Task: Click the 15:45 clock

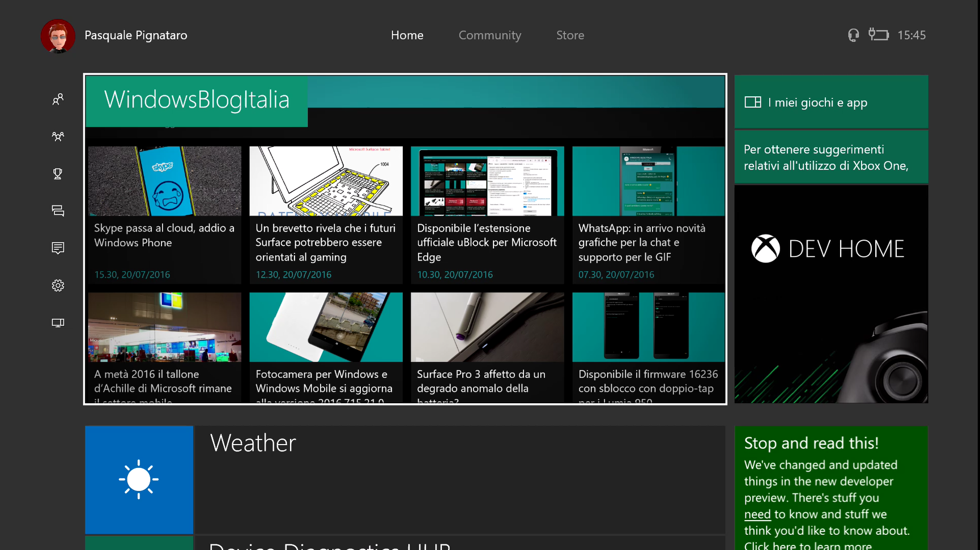Action: coord(911,35)
